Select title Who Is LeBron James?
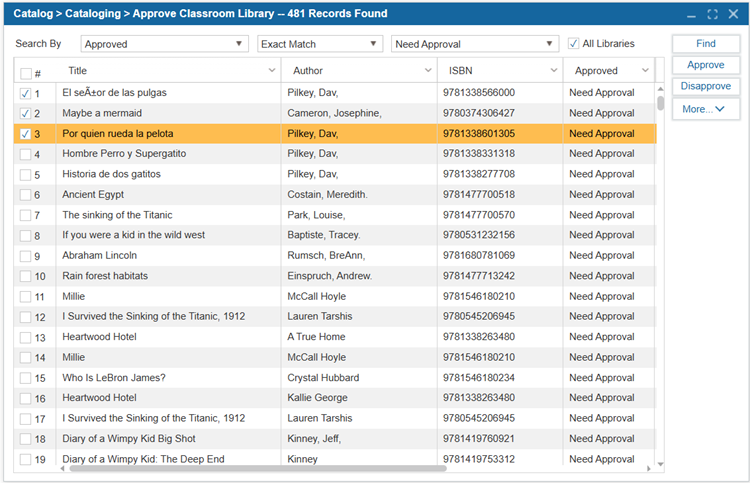Screen dimensions: 750x483 pos(114,378)
